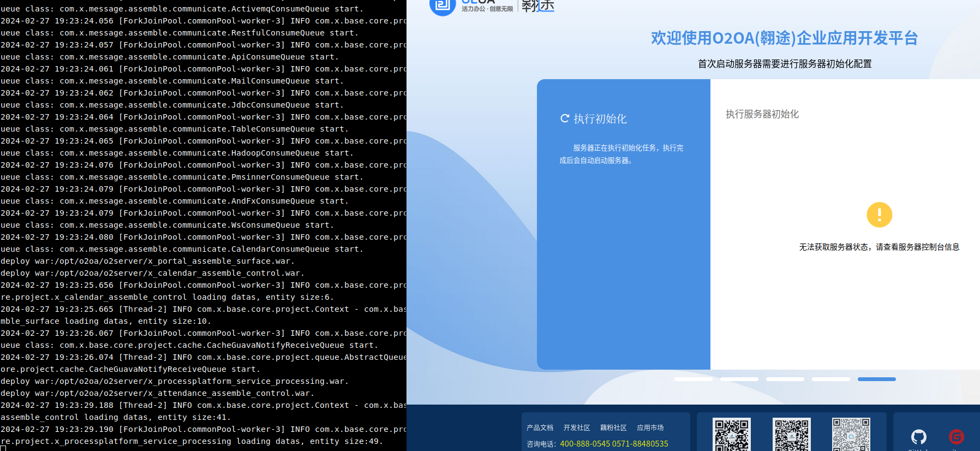Viewport: 980px width, 451px height.
Task: Click the 翱途 brand text in header
Action: (x=538, y=5)
